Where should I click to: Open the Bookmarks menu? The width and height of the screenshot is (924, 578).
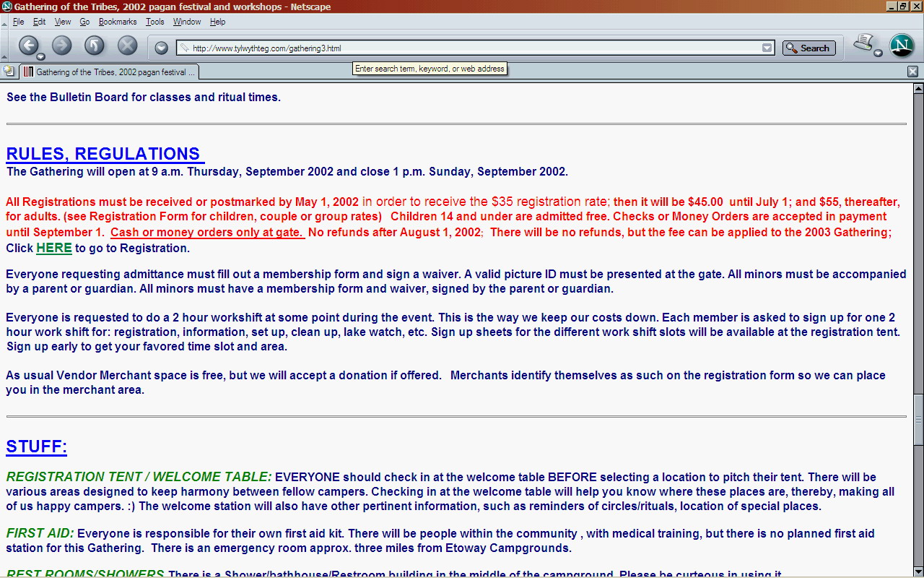pyautogui.click(x=118, y=22)
